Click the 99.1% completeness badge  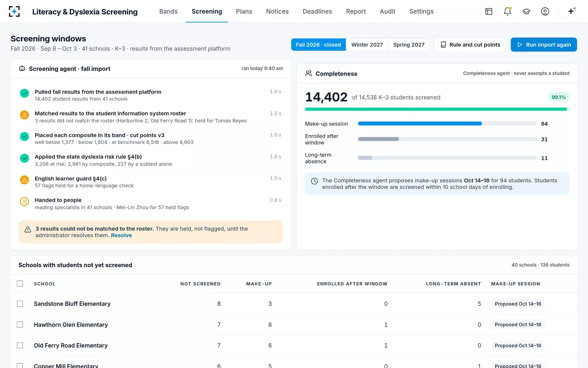click(x=559, y=97)
